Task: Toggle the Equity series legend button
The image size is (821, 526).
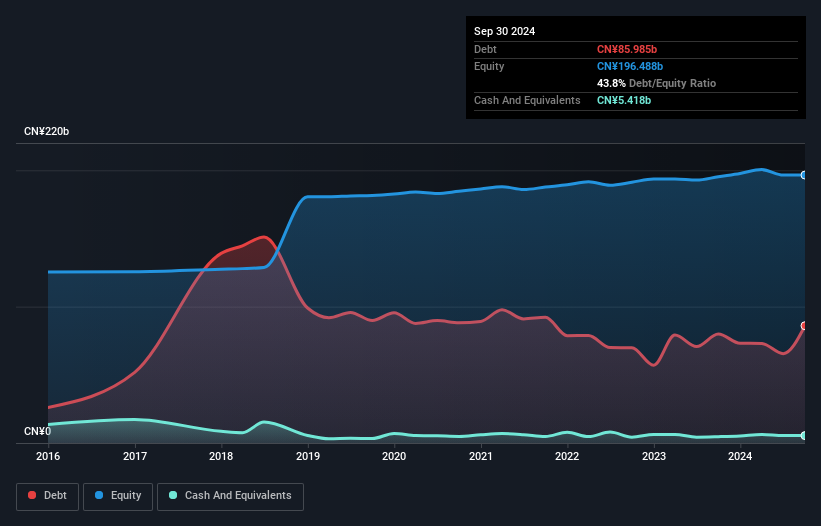Action: [x=118, y=496]
